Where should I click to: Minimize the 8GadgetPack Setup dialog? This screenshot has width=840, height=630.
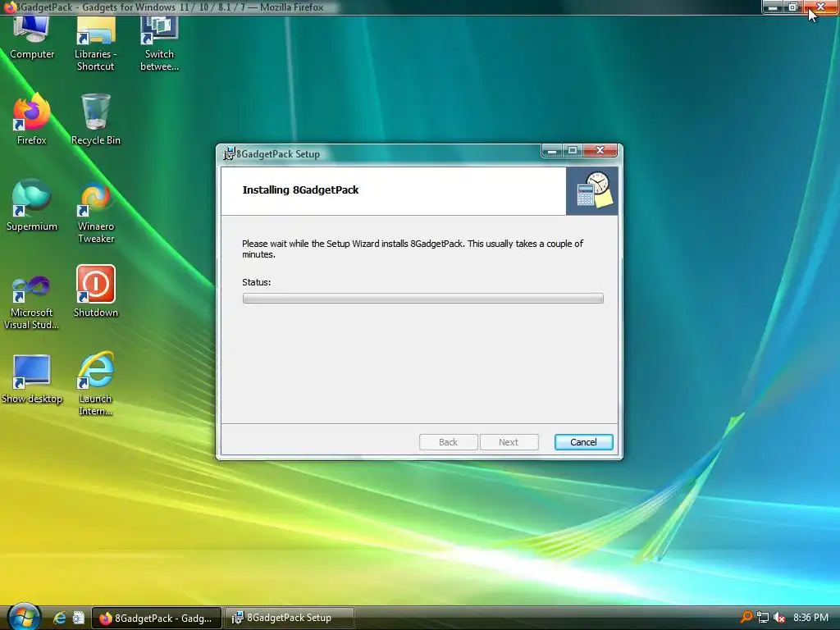pos(552,151)
